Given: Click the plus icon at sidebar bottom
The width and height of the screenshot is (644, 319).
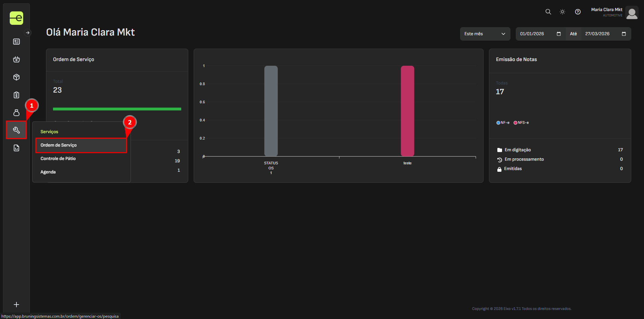Looking at the screenshot, I should click(x=16, y=305).
